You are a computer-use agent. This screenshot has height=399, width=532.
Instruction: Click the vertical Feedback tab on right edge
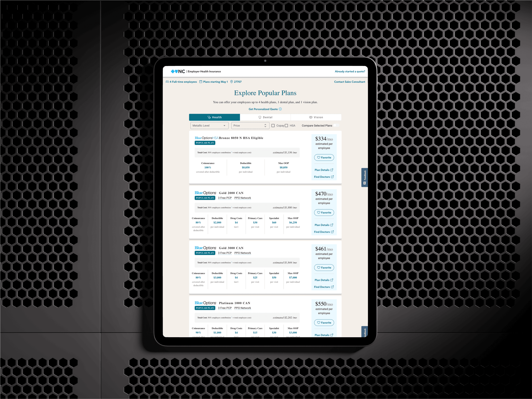tap(364, 177)
